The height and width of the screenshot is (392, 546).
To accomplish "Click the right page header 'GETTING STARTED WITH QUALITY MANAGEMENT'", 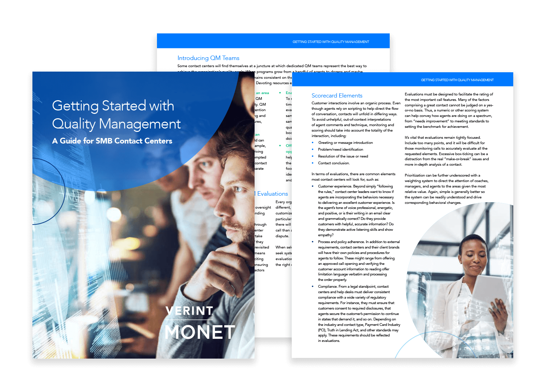I will 457,80.
